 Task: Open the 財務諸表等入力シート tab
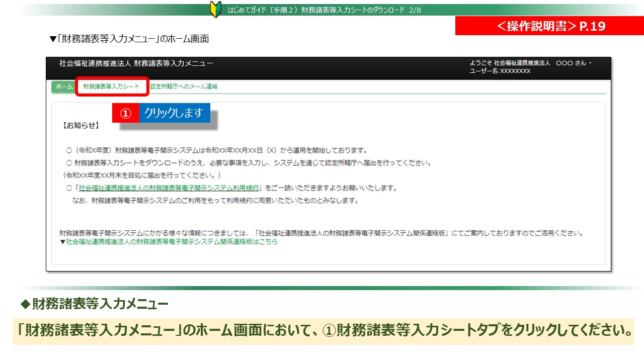coord(112,87)
